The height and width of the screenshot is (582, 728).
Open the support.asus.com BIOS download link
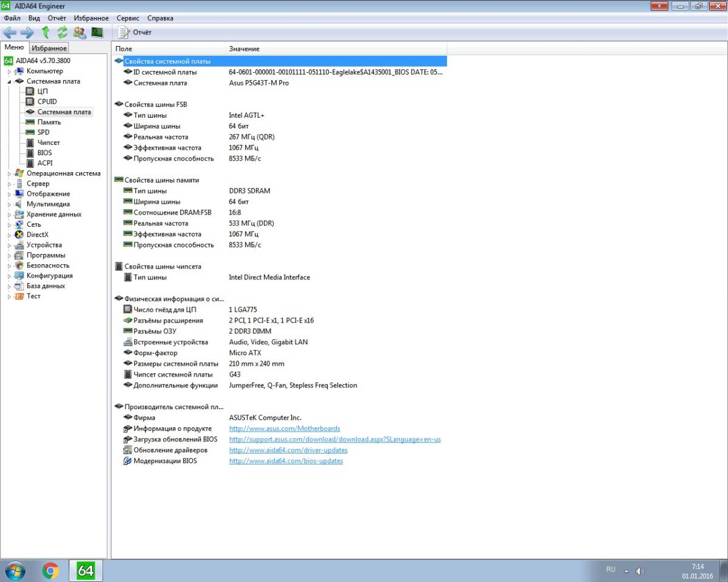(335, 440)
